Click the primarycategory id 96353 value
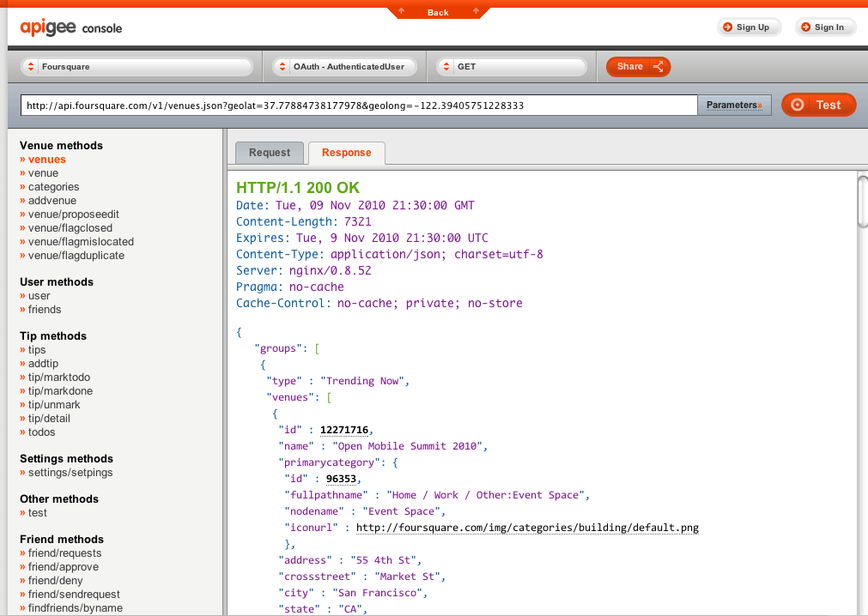868x616 pixels. (x=341, y=479)
